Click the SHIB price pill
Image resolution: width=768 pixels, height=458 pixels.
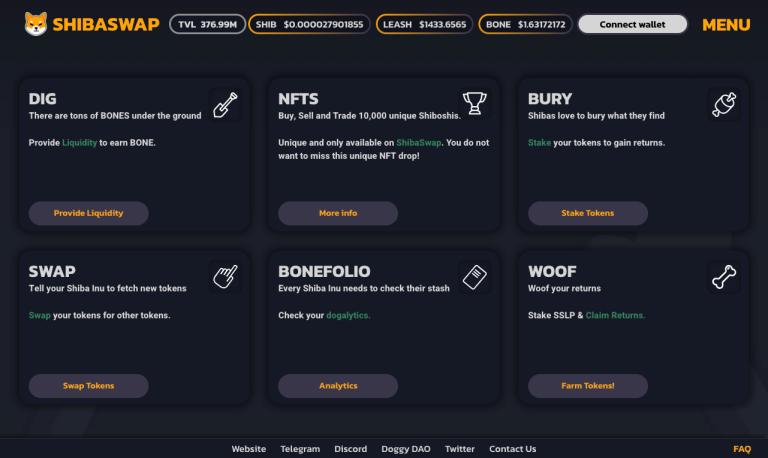(x=309, y=24)
